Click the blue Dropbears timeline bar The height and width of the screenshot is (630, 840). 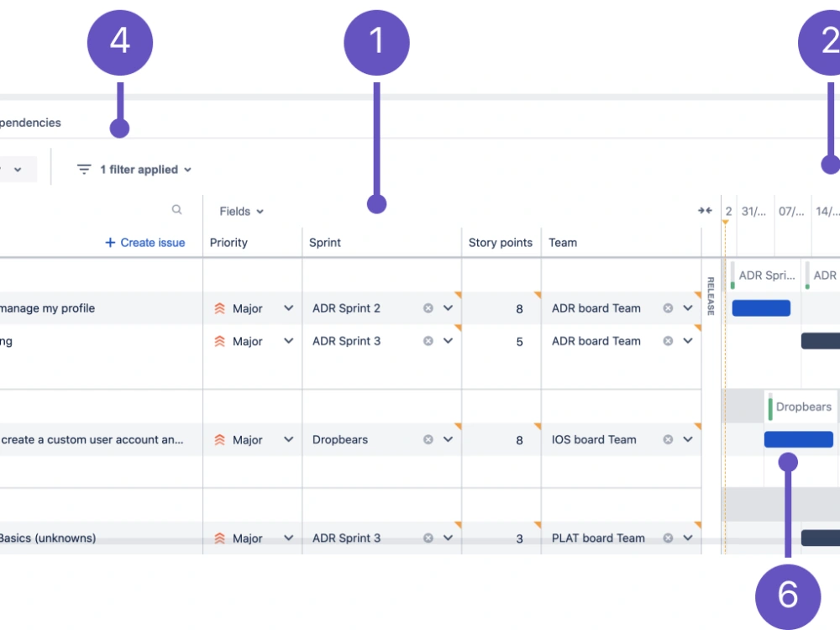pyautogui.click(x=797, y=439)
